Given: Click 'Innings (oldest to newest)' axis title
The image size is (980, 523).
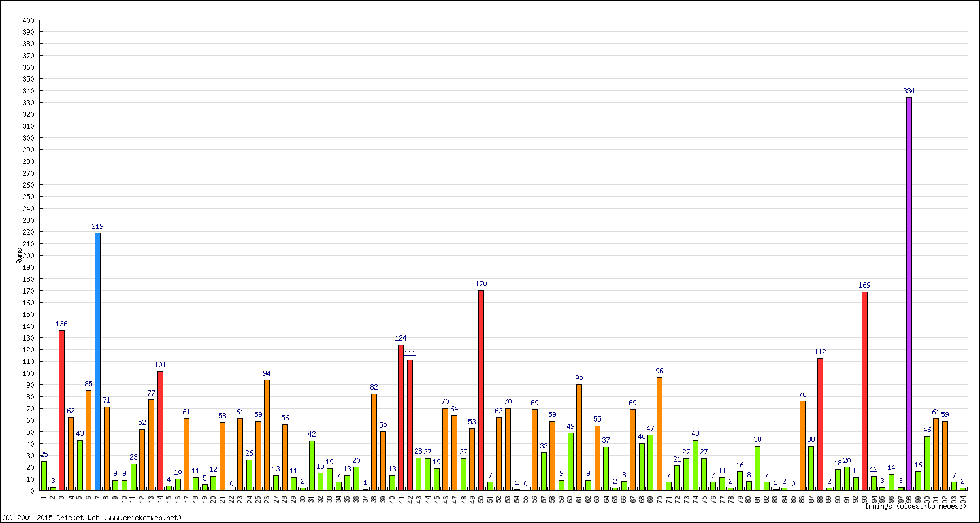Looking at the screenshot, I should coord(915,506).
